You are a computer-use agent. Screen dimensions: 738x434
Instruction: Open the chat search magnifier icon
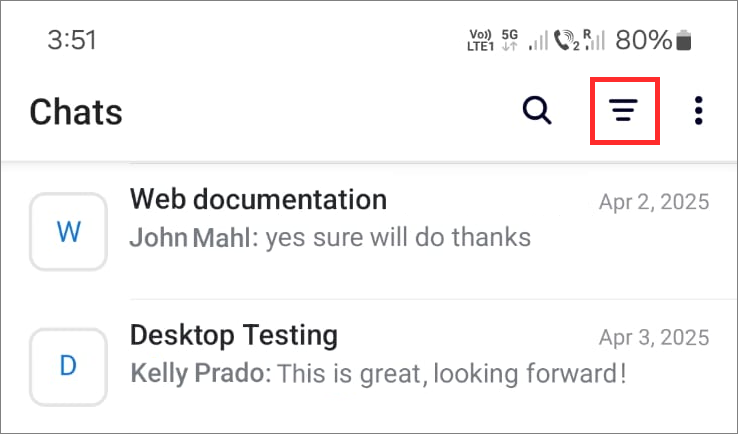click(537, 111)
